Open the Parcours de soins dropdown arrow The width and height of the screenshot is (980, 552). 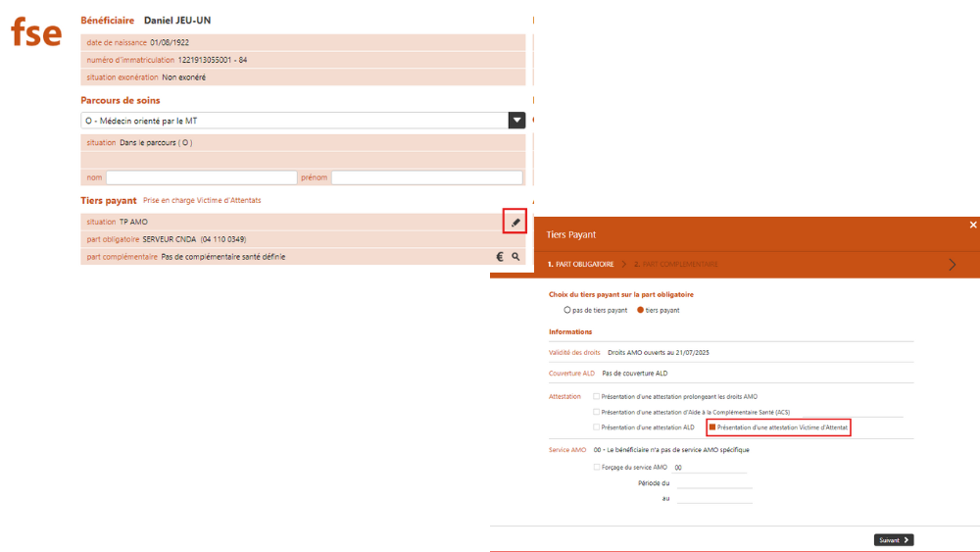516,121
